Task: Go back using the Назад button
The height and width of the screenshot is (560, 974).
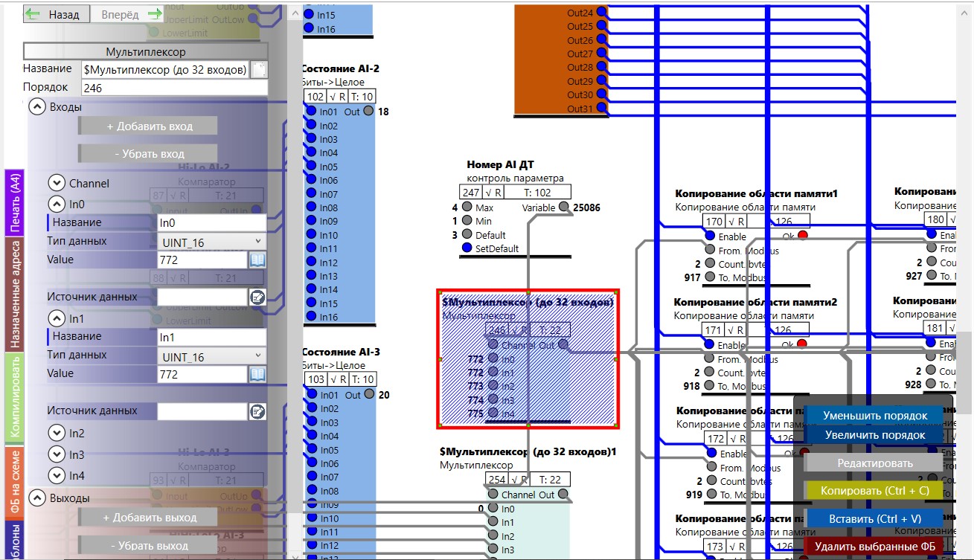Action: (x=57, y=14)
